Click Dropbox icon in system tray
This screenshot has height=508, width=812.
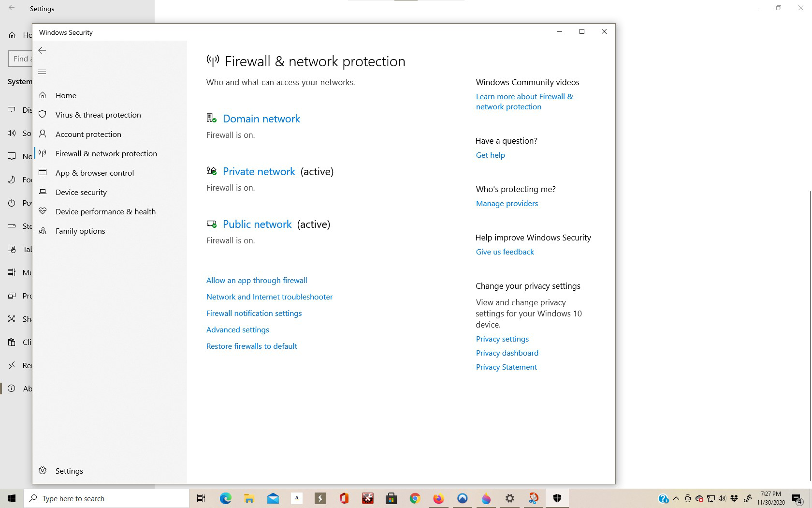tap(734, 498)
